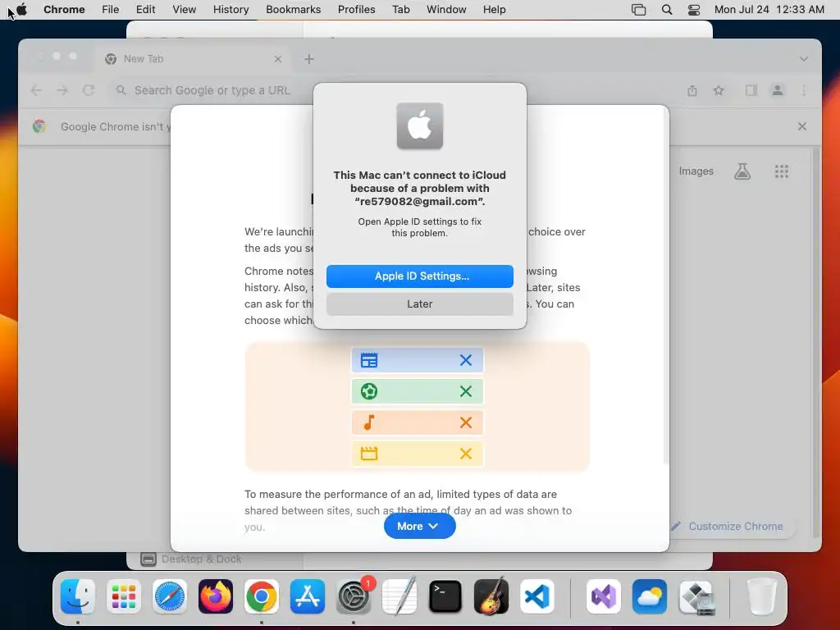Viewport: 840px width, 630px height.
Task: Open Firefox from the Dock
Action: point(216,596)
